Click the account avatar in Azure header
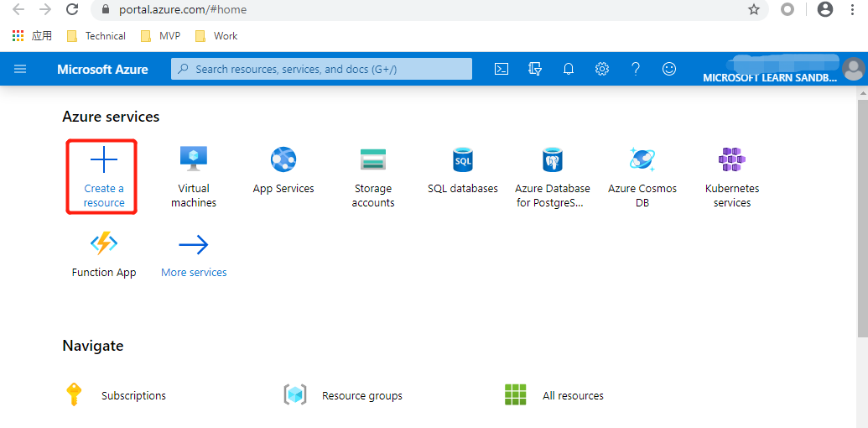This screenshot has height=428, width=868. [x=853, y=69]
